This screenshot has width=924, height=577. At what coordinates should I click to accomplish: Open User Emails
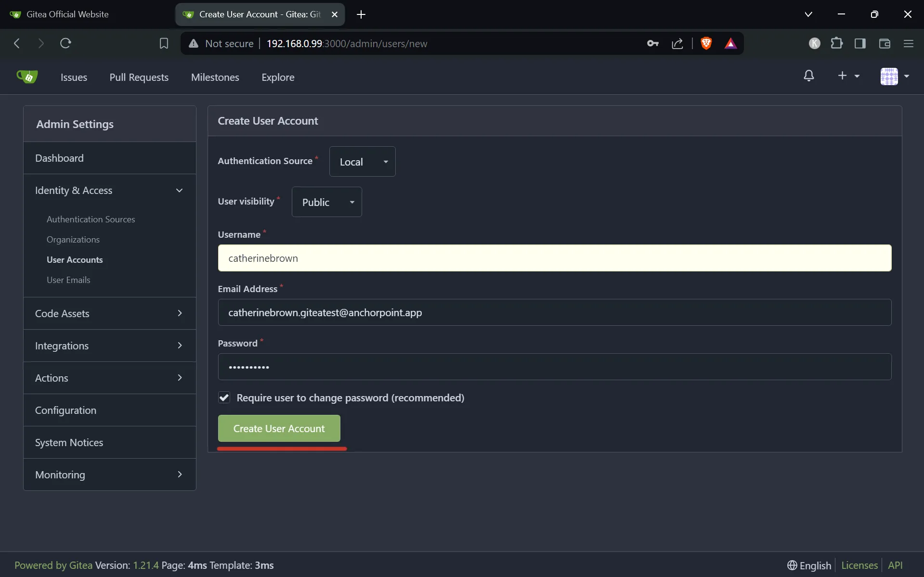[68, 280]
